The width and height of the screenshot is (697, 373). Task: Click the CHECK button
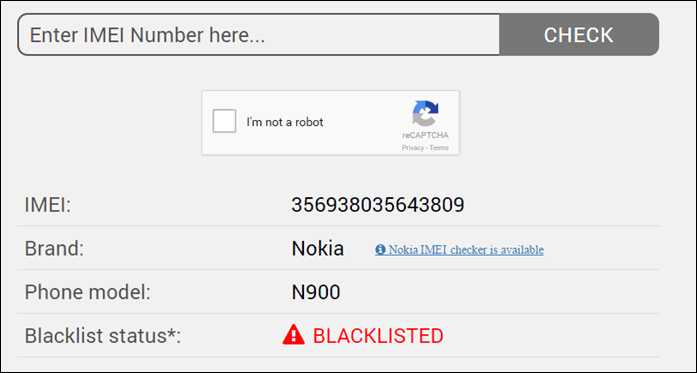click(578, 35)
